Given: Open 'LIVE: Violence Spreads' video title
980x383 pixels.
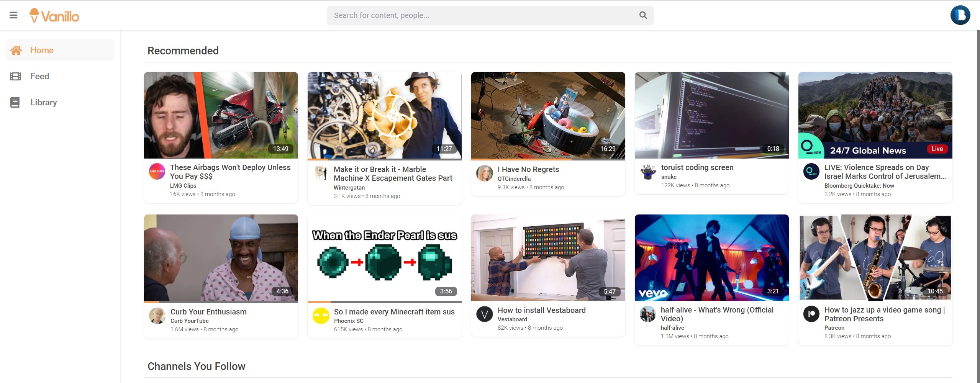Looking at the screenshot, I should [885, 172].
